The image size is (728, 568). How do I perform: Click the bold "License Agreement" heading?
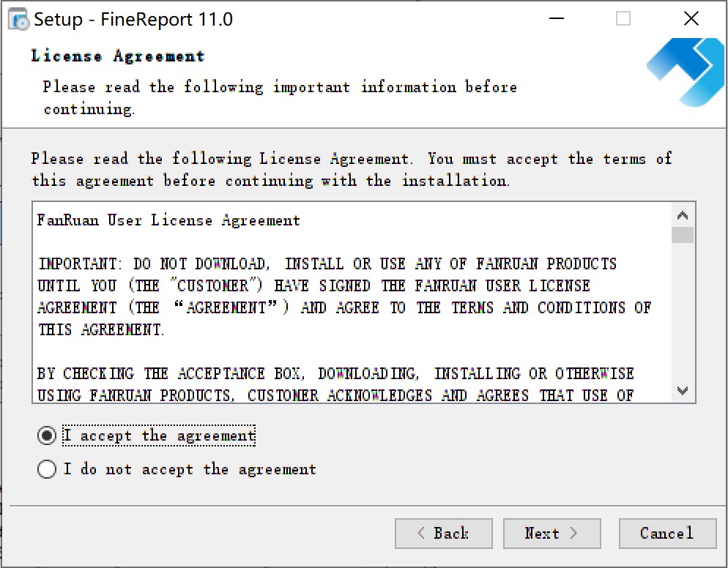(x=118, y=56)
